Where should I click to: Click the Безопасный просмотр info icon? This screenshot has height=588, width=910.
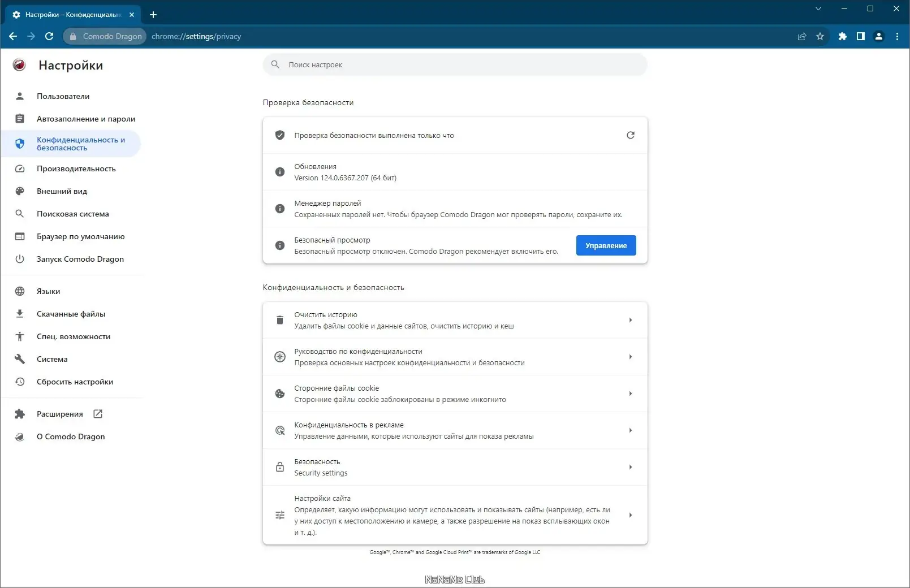279,245
